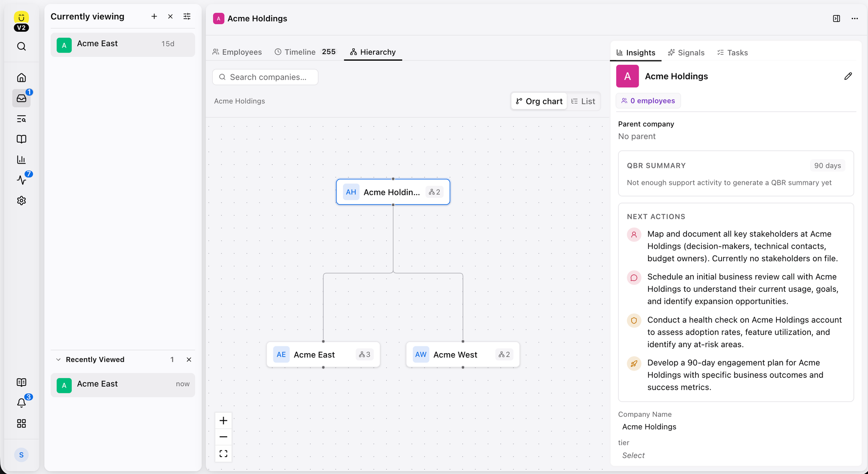Open the docs book icon above the bell

(22, 382)
